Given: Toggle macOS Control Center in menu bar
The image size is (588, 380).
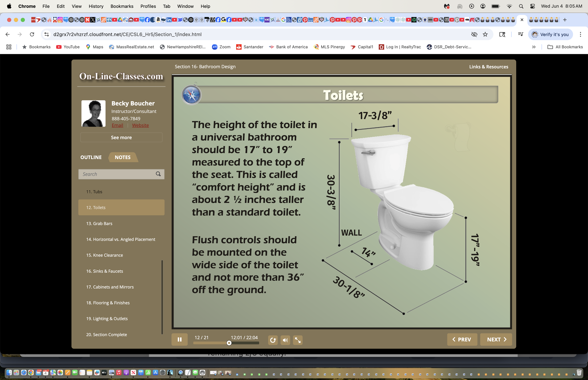Looking at the screenshot, I should coord(532,6).
